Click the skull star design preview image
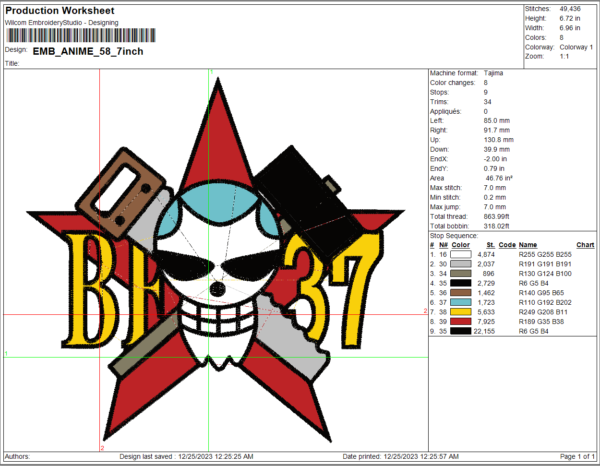The width and height of the screenshot is (600, 466). click(x=215, y=260)
